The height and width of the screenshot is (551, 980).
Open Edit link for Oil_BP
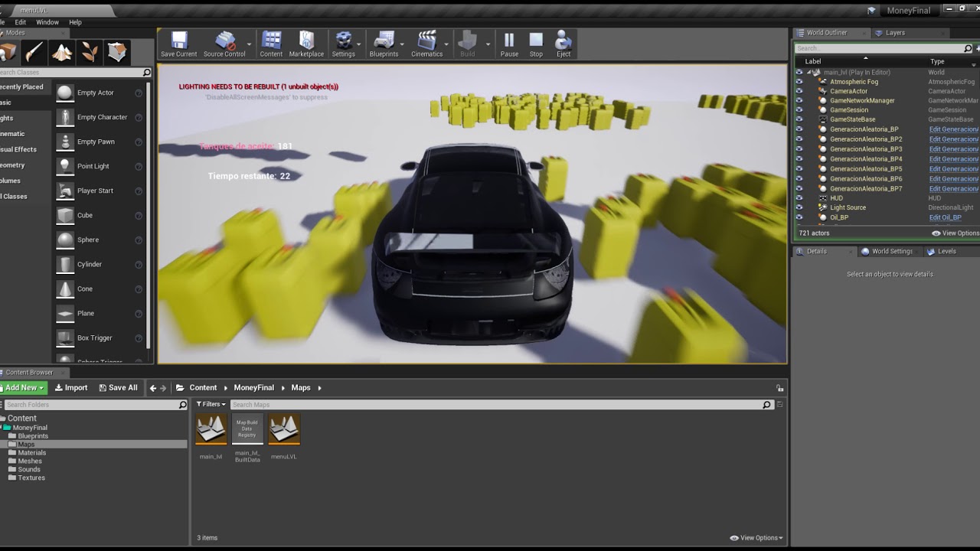[x=945, y=217]
